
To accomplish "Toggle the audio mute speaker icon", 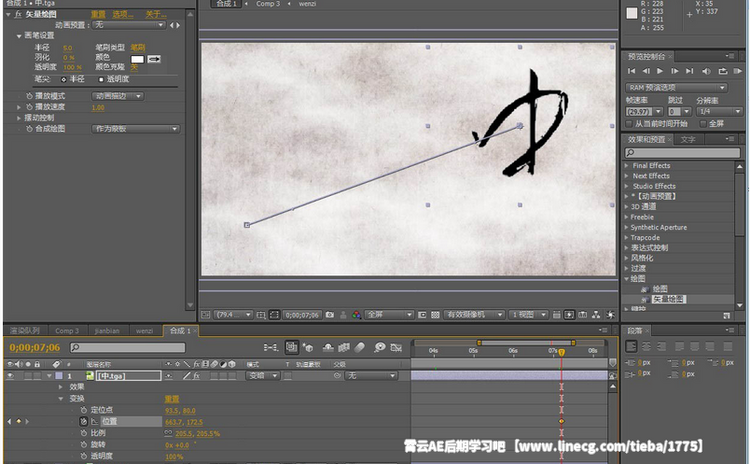I will pos(706,71).
